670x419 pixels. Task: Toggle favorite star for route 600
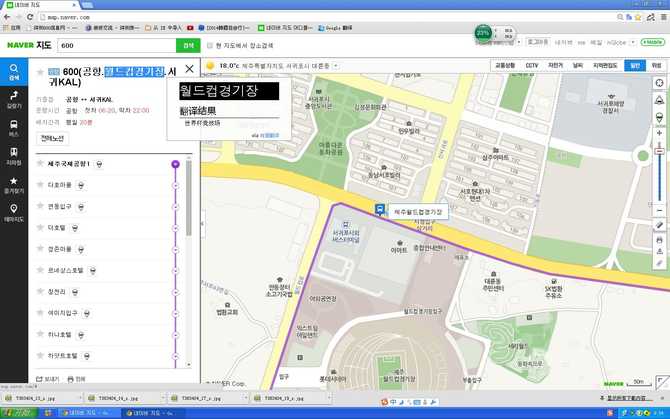click(x=40, y=72)
